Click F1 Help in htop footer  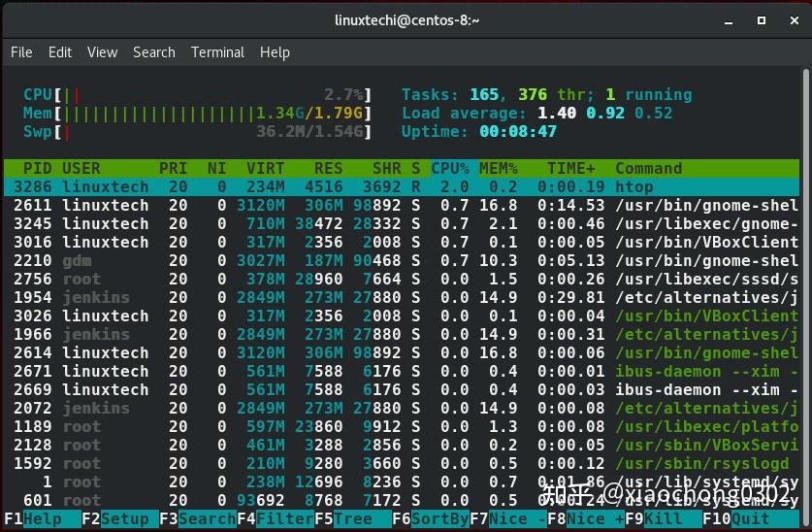click(x=43, y=518)
